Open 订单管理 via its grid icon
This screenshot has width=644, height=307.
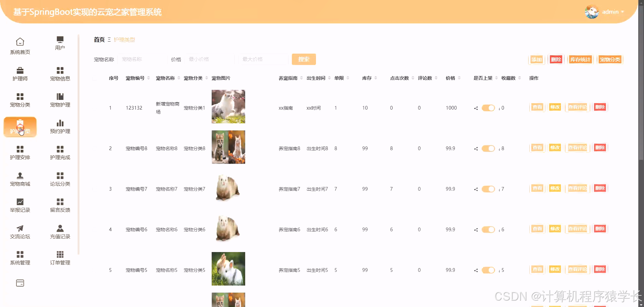pos(60,257)
